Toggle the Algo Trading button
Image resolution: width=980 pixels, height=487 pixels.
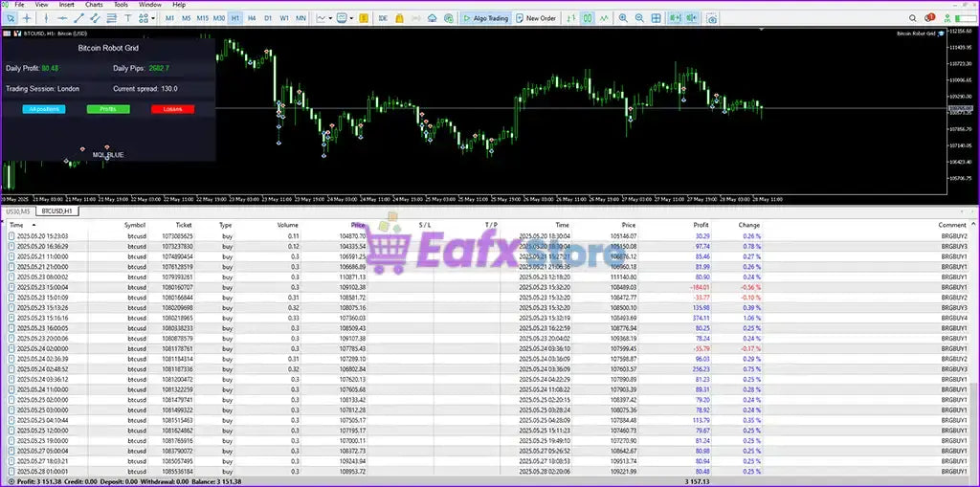click(x=486, y=18)
